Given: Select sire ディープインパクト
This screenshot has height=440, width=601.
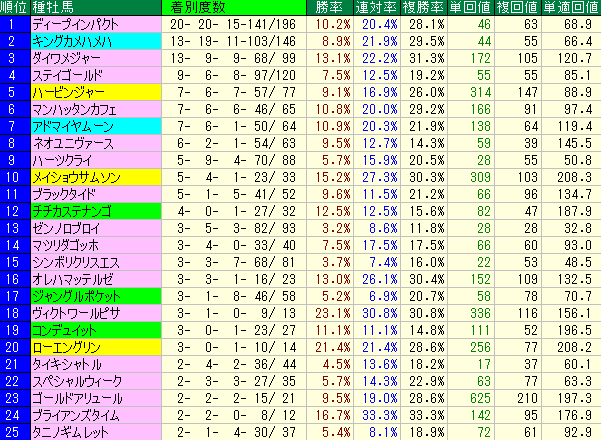Looking at the screenshot, I should 96,24.
